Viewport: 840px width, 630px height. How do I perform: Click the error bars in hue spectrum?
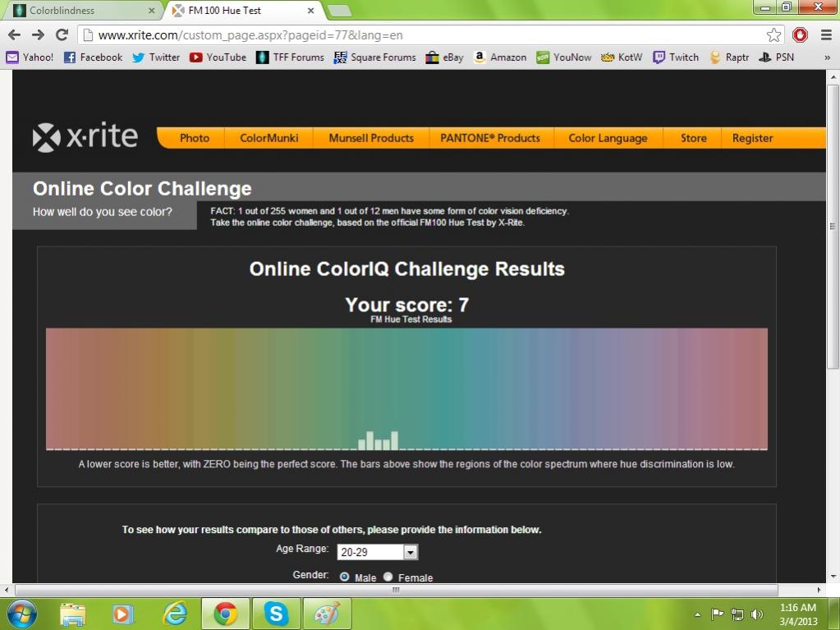379,440
